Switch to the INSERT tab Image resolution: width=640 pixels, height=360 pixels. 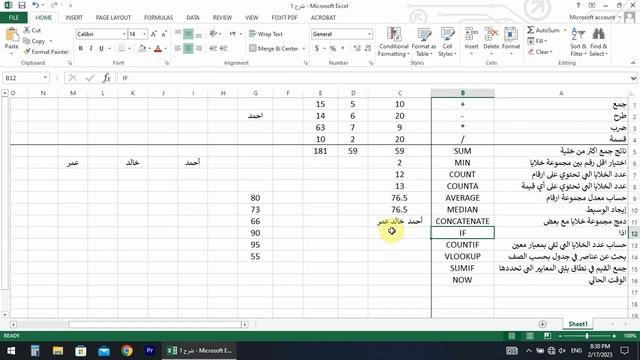74,18
